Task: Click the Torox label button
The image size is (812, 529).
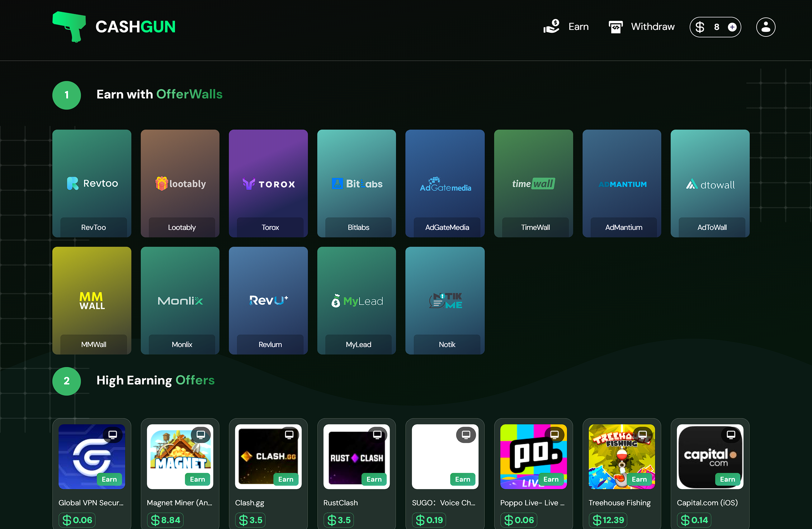Action: tap(270, 227)
